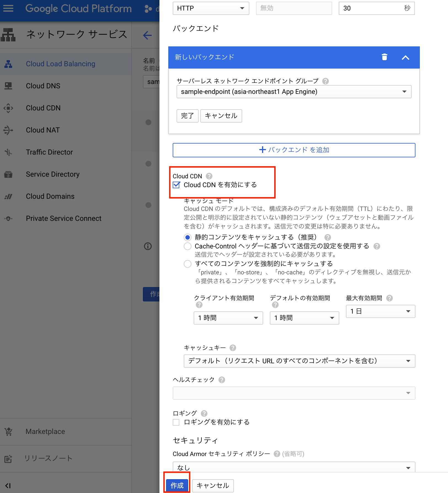Click the Network Services hierarchy icon
This screenshot has width=448, height=493.
click(x=8, y=35)
